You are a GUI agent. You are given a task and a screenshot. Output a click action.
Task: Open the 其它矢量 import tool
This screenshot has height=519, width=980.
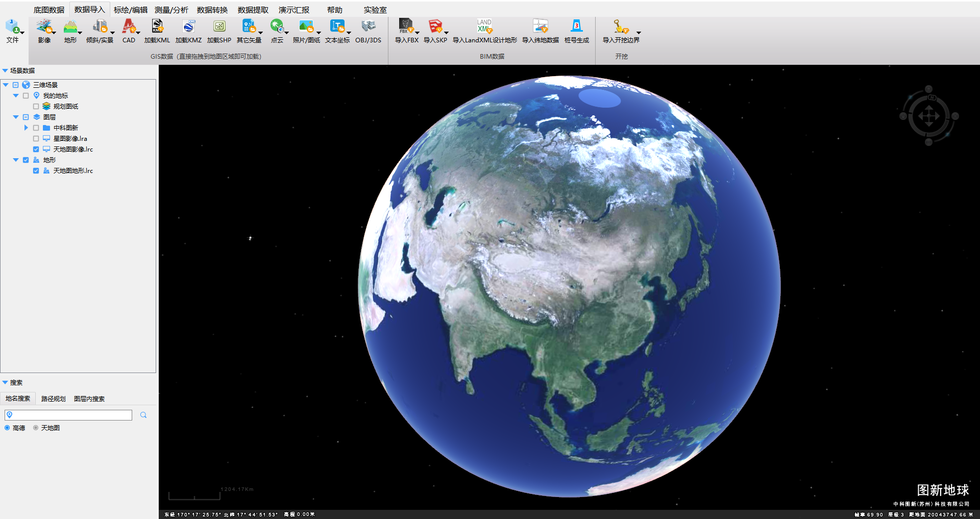[249, 31]
